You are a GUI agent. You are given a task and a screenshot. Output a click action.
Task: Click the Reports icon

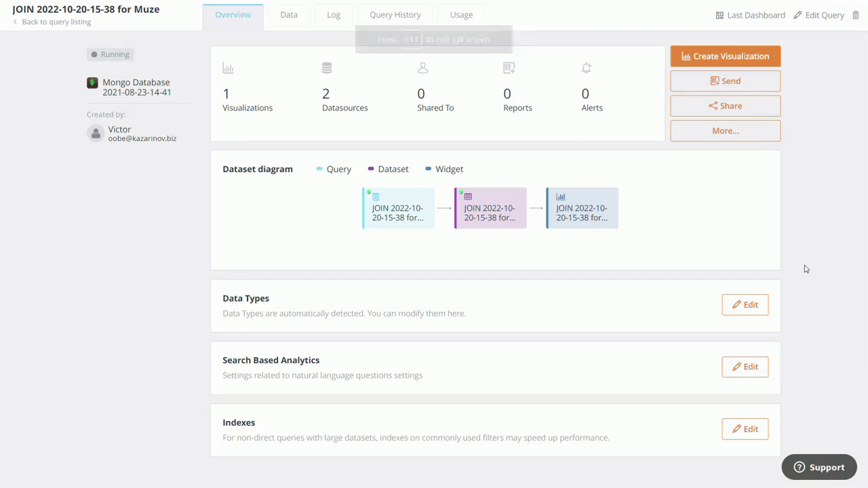point(509,68)
